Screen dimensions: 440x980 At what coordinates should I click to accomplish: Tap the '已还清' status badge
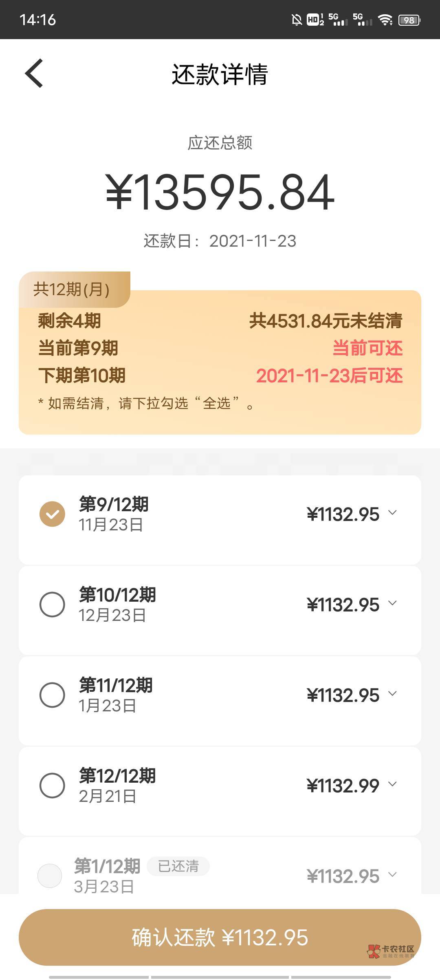click(x=178, y=866)
